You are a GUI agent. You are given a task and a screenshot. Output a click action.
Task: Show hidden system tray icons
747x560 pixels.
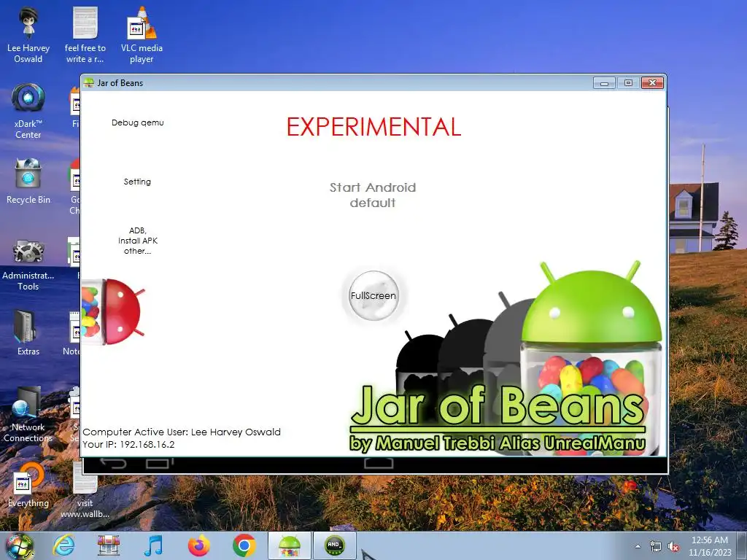coord(638,546)
